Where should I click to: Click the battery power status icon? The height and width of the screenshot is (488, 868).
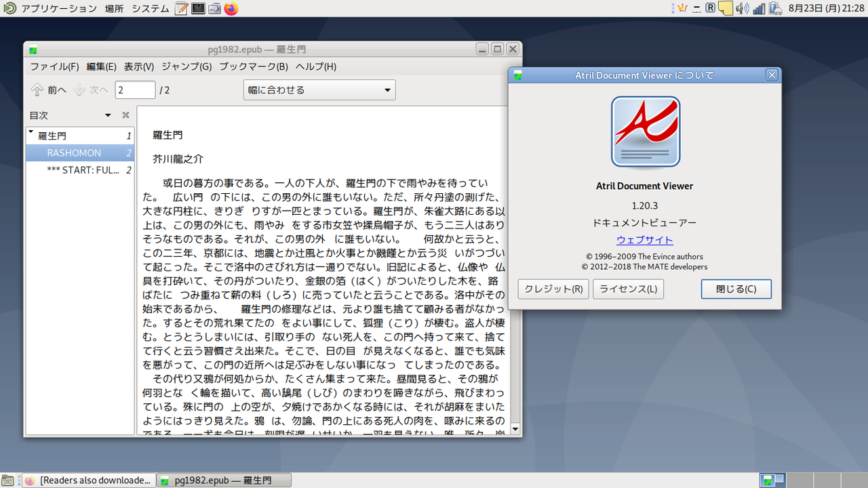coord(775,9)
